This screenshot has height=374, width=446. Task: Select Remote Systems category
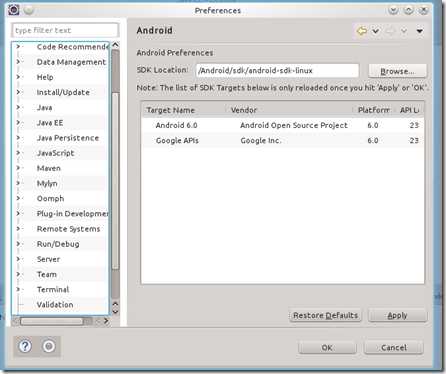[x=68, y=229]
